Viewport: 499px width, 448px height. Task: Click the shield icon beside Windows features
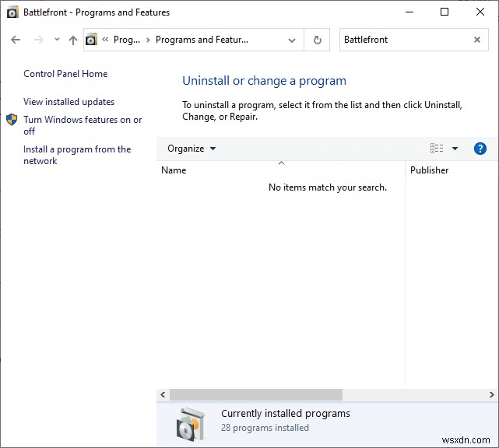pyautogui.click(x=12, y=120)
